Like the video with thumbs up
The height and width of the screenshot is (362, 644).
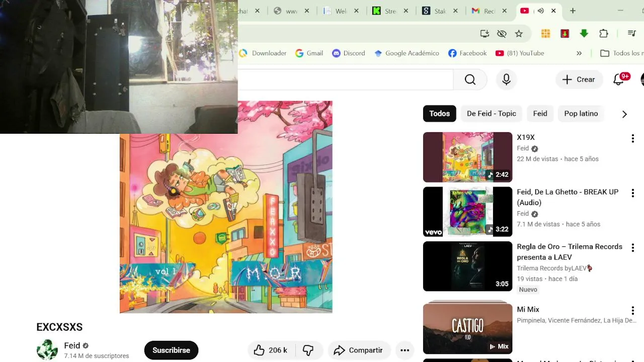(270, 350)
